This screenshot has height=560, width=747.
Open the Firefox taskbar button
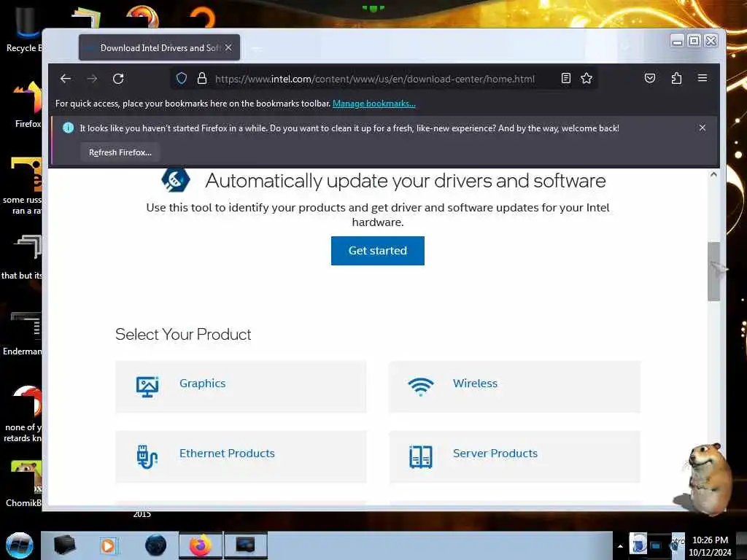tap(201, 545)
